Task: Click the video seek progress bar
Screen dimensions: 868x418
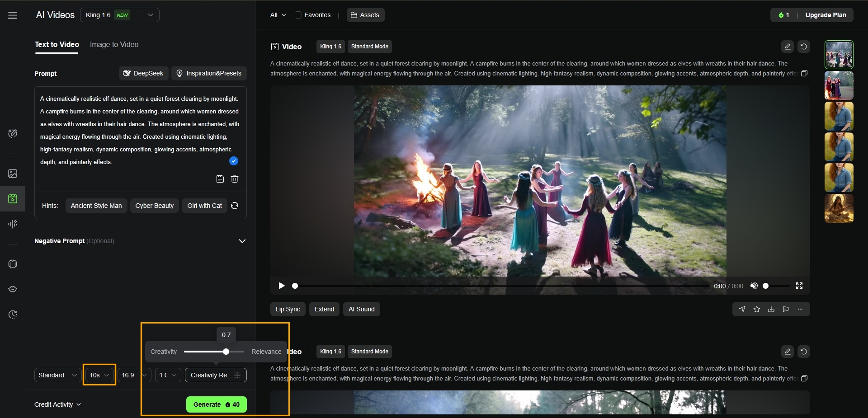Action: [x=501, y=286]
